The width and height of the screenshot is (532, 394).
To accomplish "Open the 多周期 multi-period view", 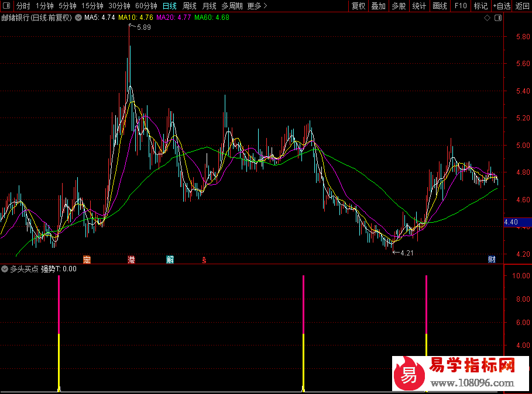I will click(232, 6).
